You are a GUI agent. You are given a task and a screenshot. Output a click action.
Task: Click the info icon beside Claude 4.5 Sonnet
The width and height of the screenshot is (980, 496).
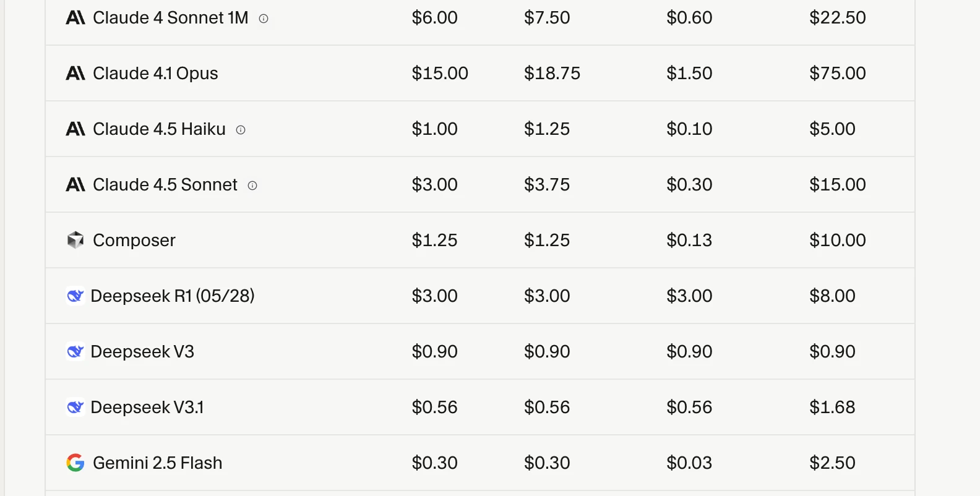[x=252, y=186]
